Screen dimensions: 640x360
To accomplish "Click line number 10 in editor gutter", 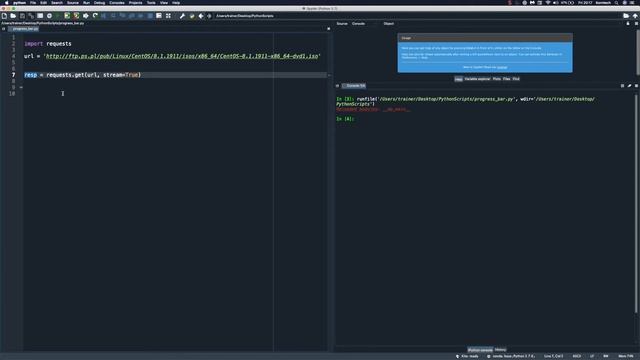I will pyautogui.click(x=12, y=94).
